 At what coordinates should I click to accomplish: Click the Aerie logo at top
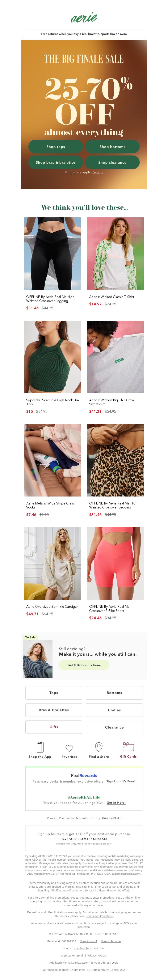(x=84, y=18)
